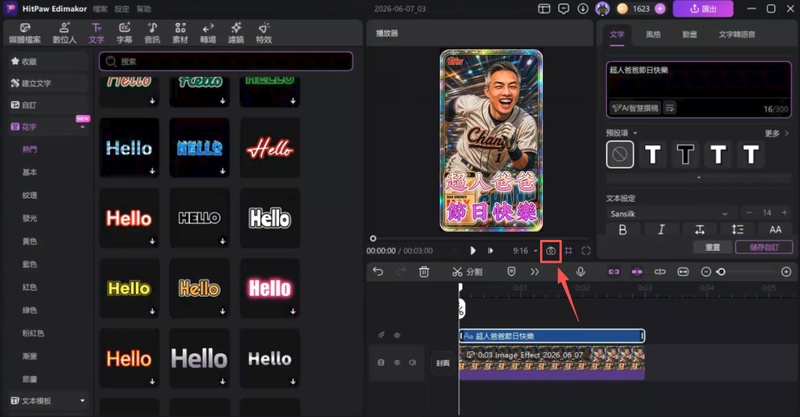Open the layout icon in title bar
This screenshot has width=800, height=417.
(x=544, y=9)
